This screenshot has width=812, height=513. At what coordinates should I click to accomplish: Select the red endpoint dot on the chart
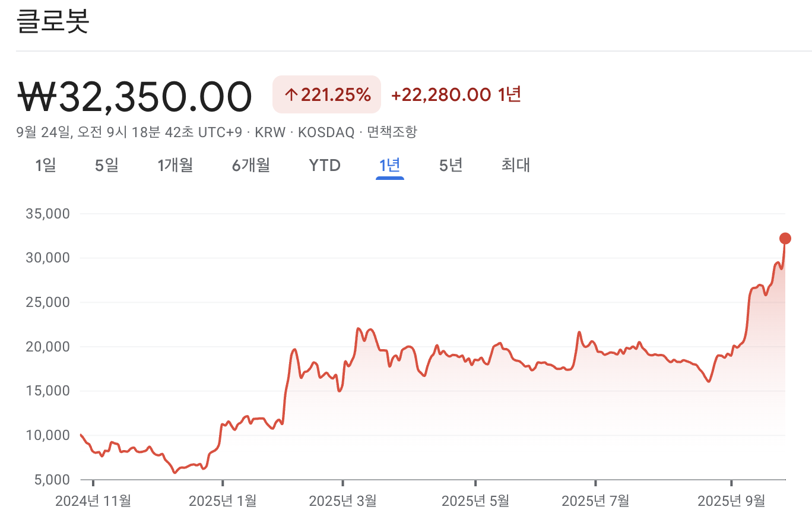784,239
